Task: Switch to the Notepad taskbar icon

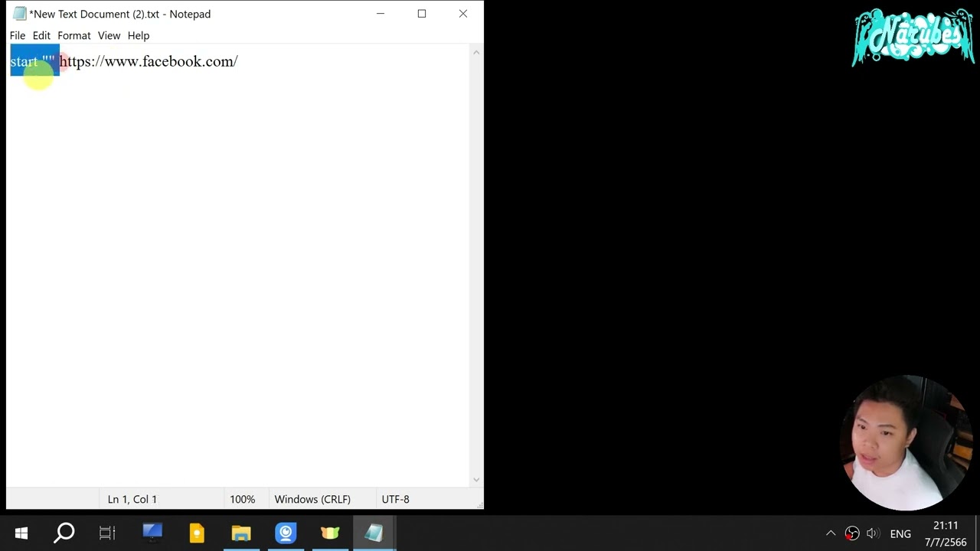Action: [374, 533]
